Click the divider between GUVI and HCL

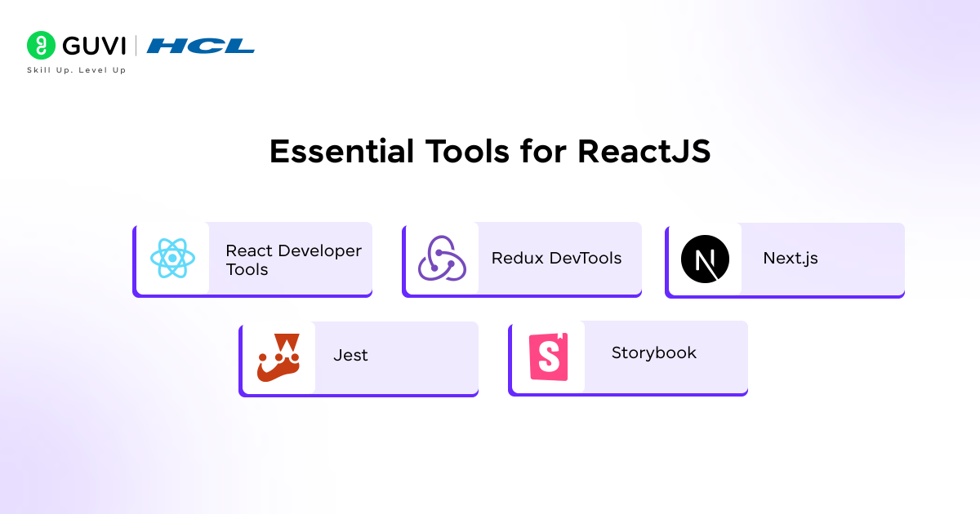(136, 46)
